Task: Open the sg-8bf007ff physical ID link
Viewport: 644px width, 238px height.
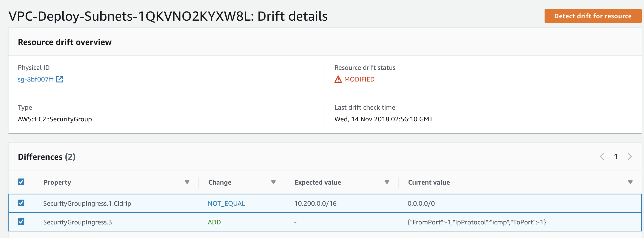Action: tap(35, 79)
